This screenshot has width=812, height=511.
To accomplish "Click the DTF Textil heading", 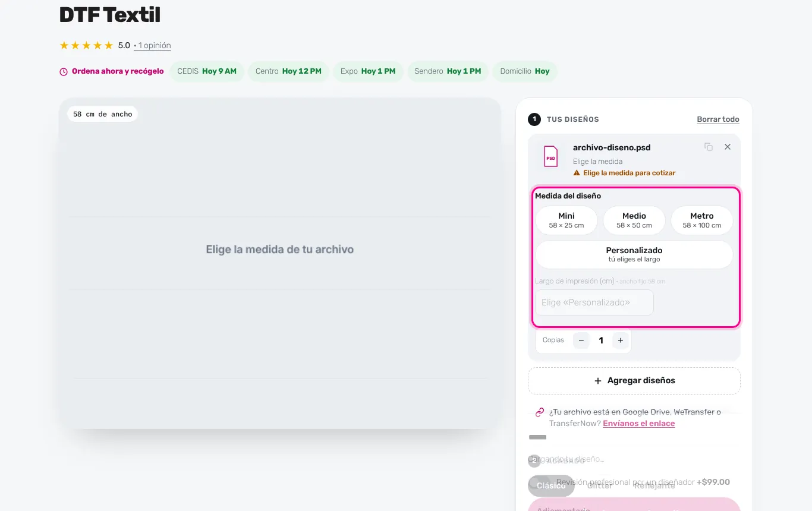I will (x=110, y=14).
